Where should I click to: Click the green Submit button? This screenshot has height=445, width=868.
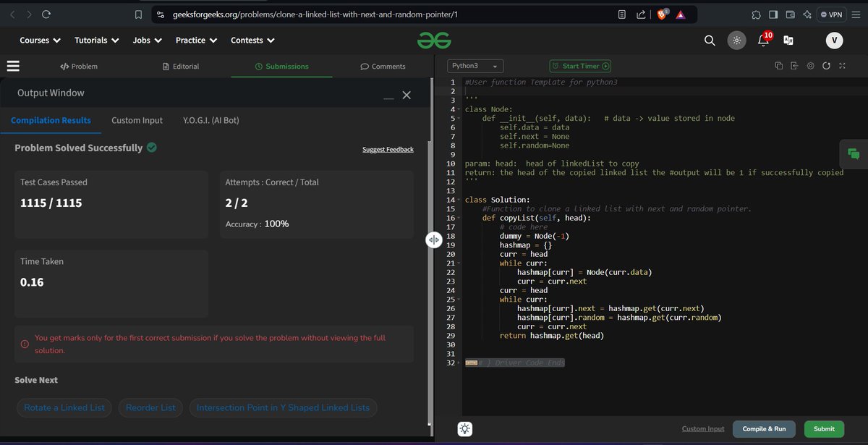pos(824,429)
